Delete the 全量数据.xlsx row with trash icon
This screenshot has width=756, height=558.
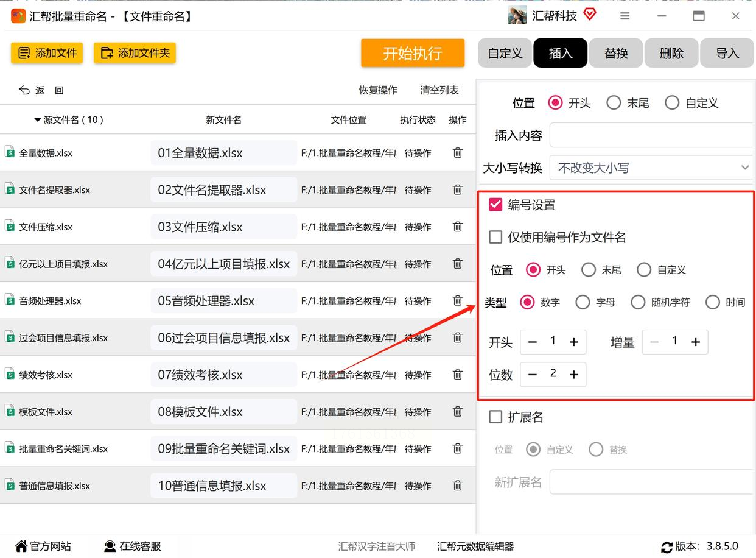pyautogui.click(x=458, y=153)
